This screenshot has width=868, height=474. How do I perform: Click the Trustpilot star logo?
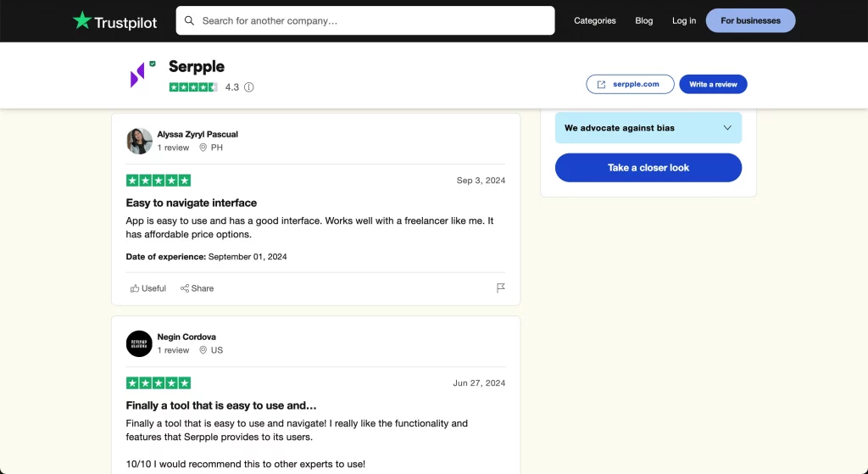point(82,20)
